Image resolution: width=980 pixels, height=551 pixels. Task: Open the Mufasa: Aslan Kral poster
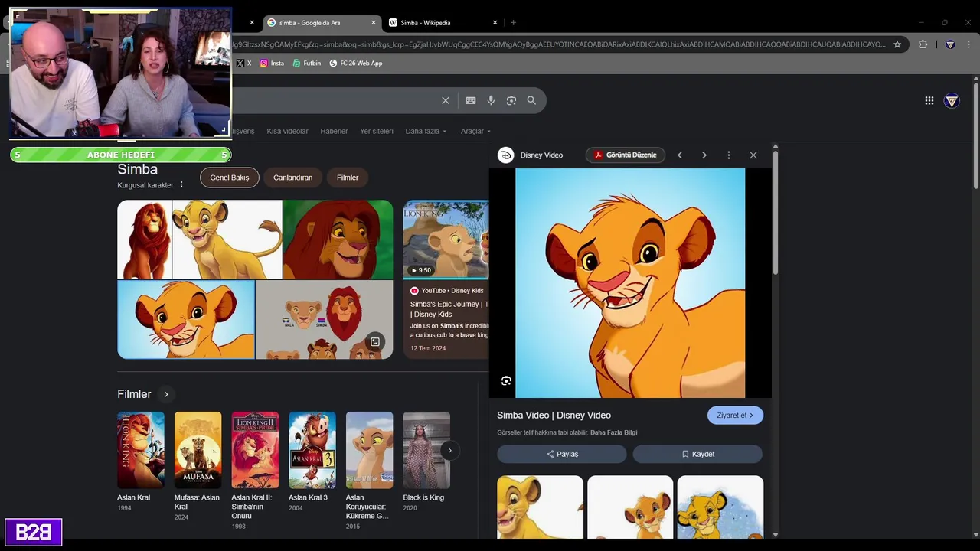pyautogui.click(x=198, y=450)
